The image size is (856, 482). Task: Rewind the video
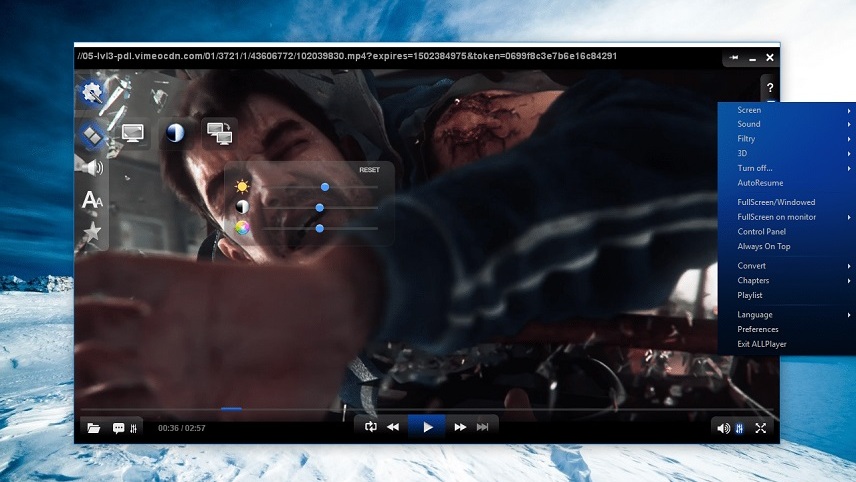pos(393,427)
